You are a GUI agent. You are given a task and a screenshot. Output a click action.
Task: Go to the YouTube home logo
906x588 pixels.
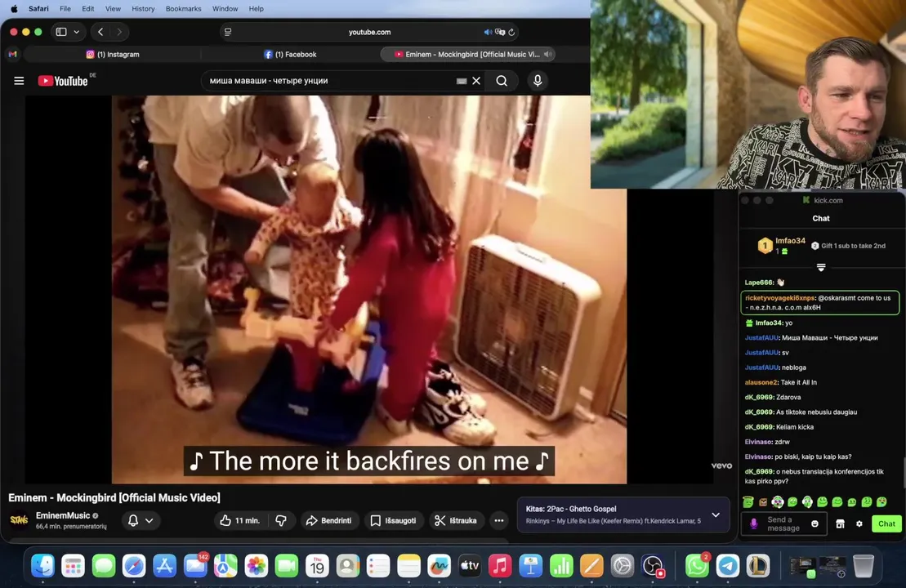(x=63, y=81)
